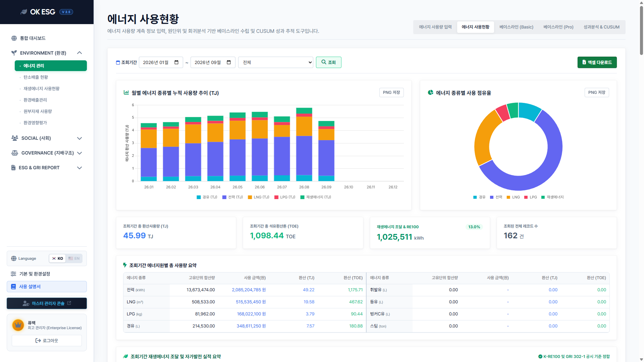Open 탄소배출 현황 menu item

click(x=36, y=77)
